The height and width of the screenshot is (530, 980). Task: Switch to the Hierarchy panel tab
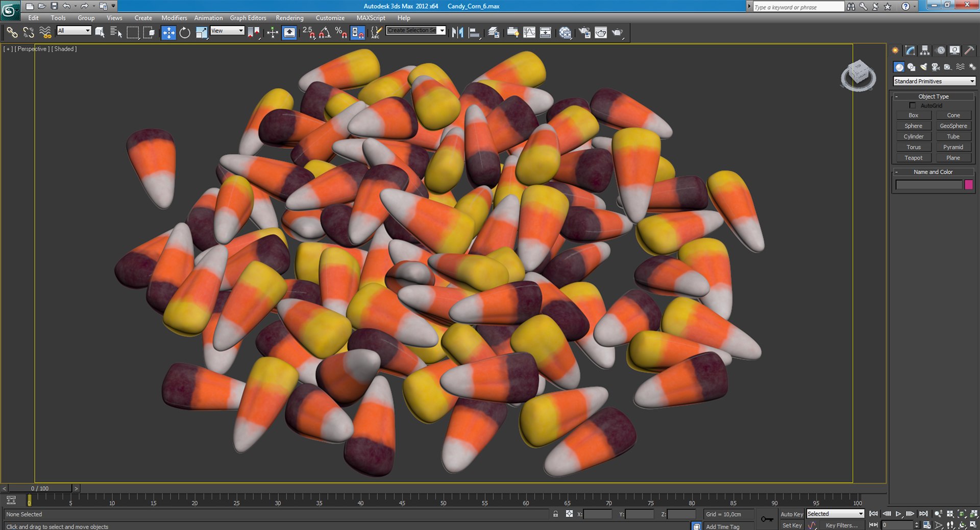925,50
